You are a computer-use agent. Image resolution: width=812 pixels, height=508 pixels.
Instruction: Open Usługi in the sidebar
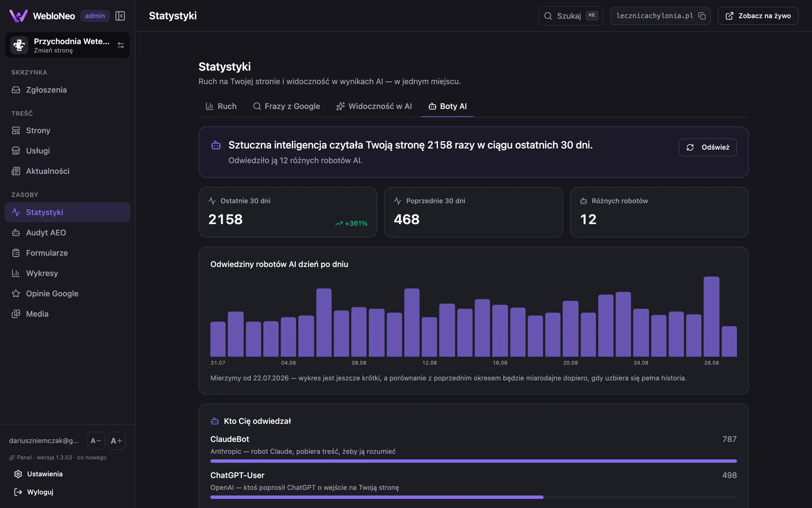point(67,151)
